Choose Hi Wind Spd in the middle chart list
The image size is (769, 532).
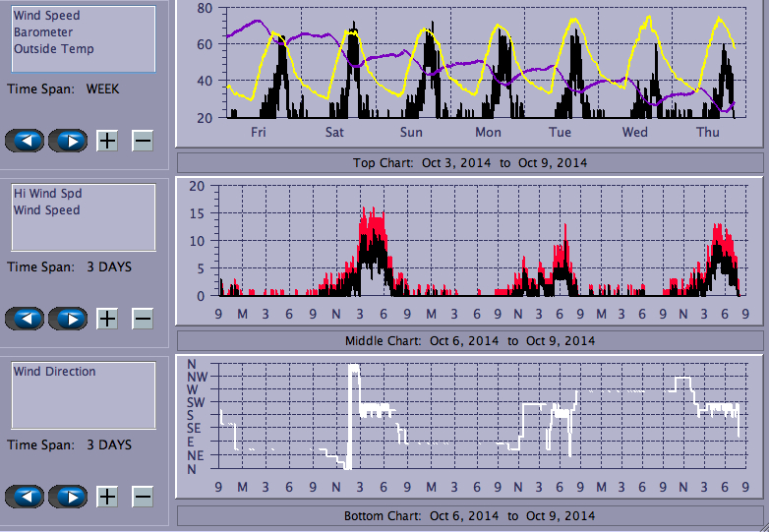pyautogui.click(x=47, y=194)
